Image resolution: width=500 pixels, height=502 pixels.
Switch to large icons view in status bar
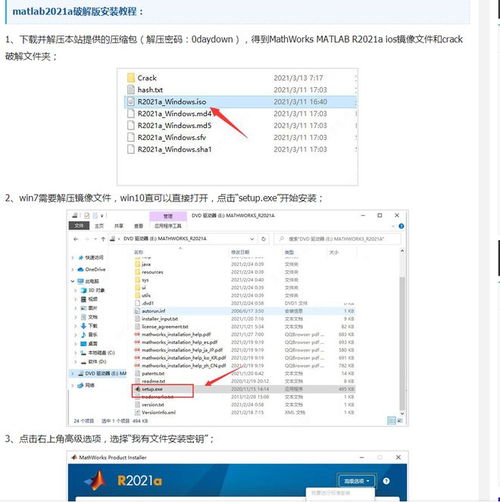click(x=400, y=421)
